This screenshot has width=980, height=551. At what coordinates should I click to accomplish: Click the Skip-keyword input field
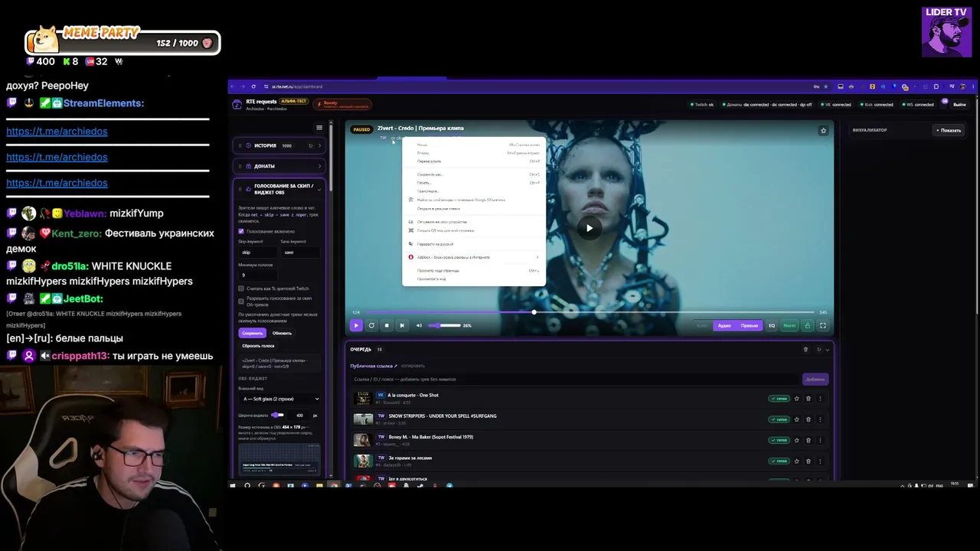click(258, 252)
